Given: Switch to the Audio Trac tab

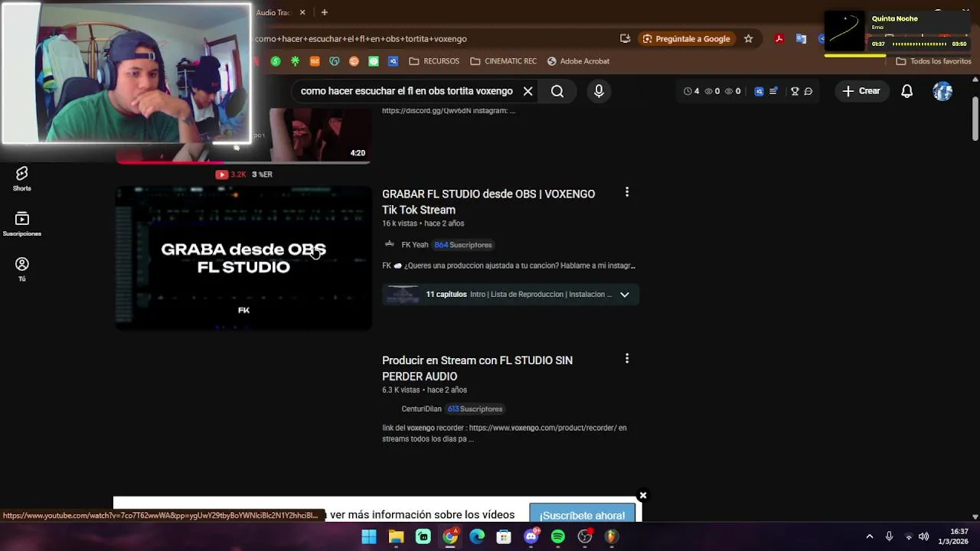Looking at the screenshot, I should click(273, 12).
